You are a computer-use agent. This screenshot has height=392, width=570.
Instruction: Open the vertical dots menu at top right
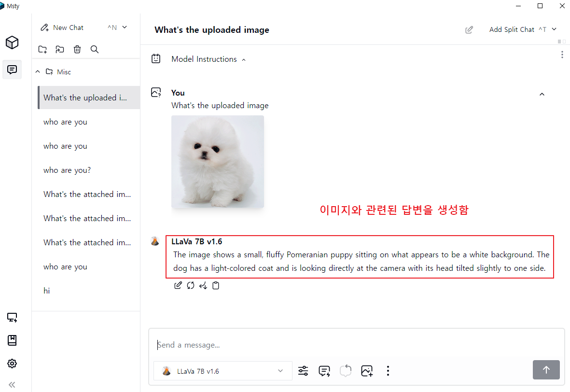tap(562, 55)
